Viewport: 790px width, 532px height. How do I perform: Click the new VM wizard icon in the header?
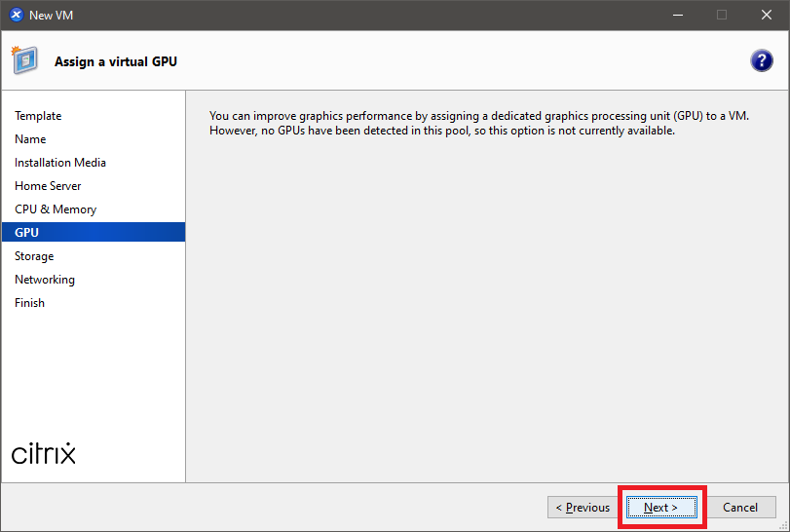pos(24,60)
